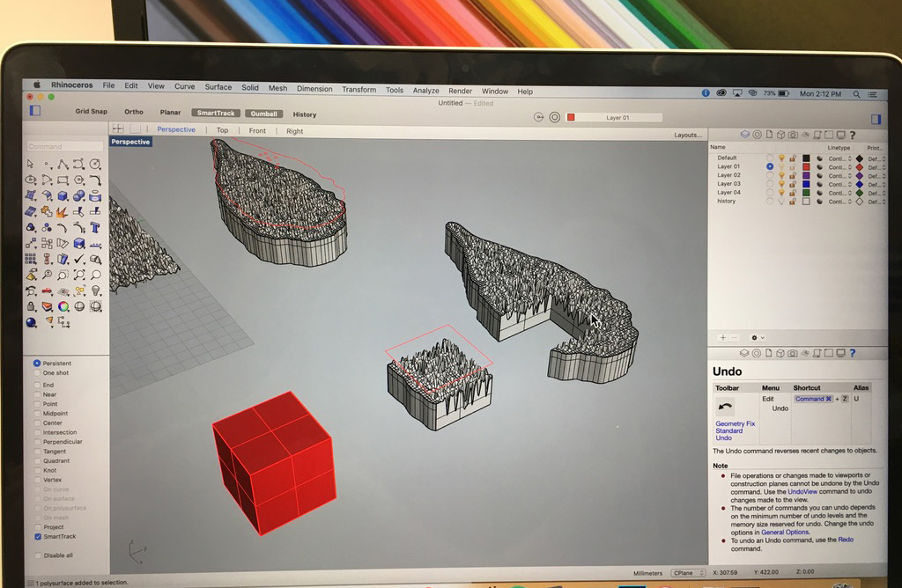Viewport: 902px width, 588px height.
Task: Check the Disable all checkbox
Action: (38, 555)
